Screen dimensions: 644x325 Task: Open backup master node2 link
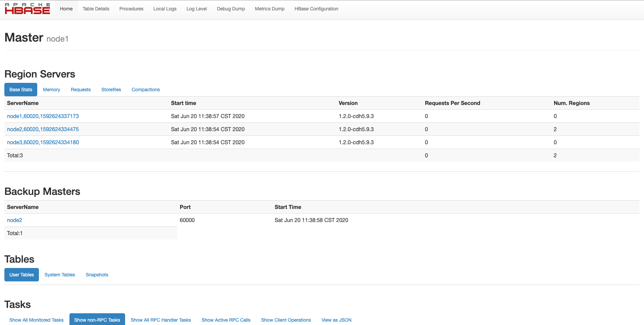coord(14,220)
